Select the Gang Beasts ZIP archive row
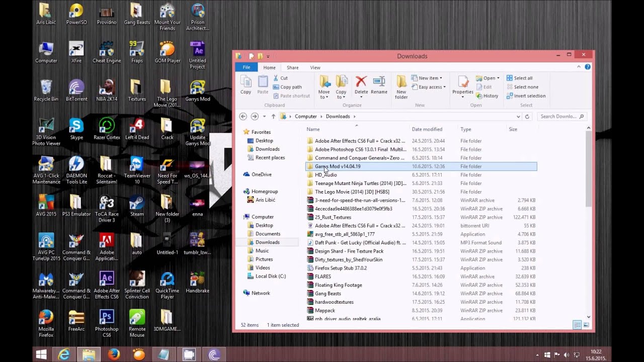The image size is (644, 362). tap(421, 294)
